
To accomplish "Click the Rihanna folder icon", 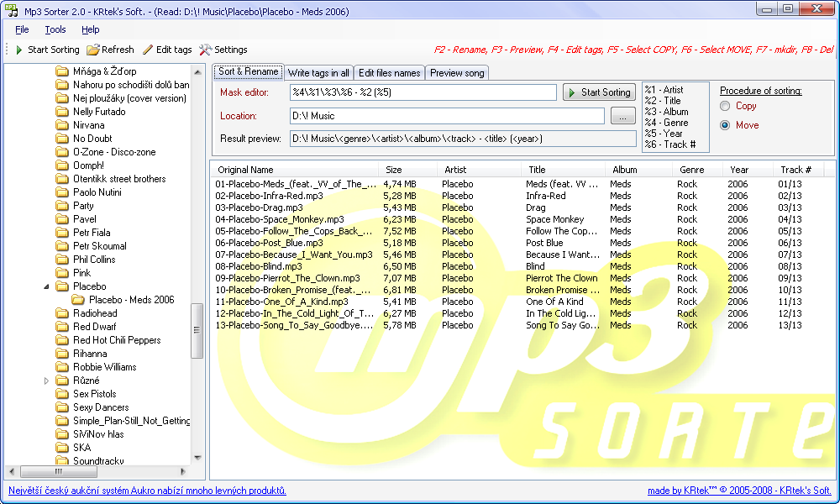I will (62, 354).
